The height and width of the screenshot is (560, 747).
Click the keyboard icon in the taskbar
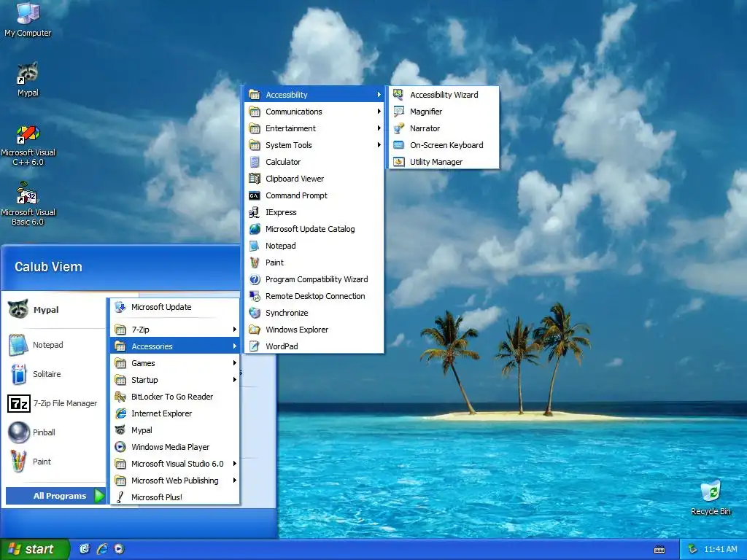click(x=659, y=550)
